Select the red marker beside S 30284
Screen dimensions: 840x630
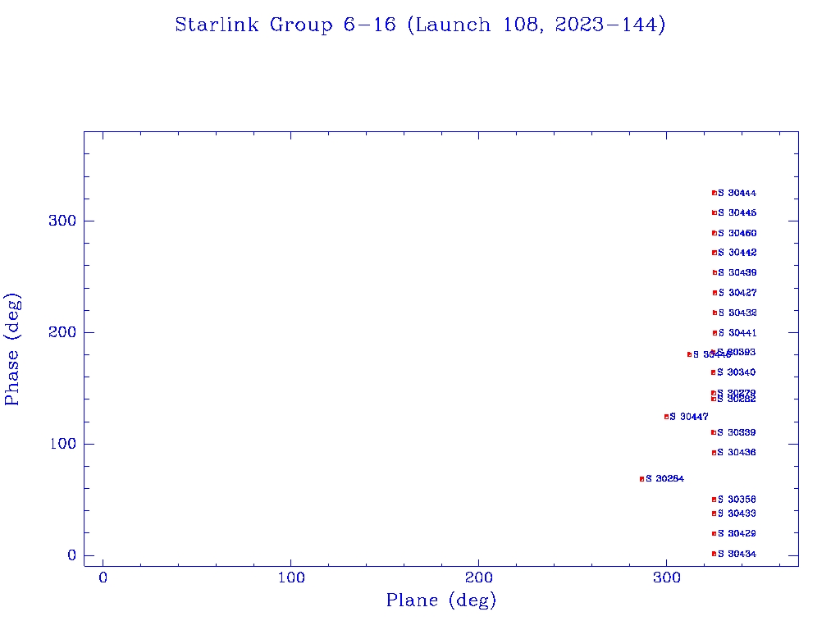coord(641,479)
